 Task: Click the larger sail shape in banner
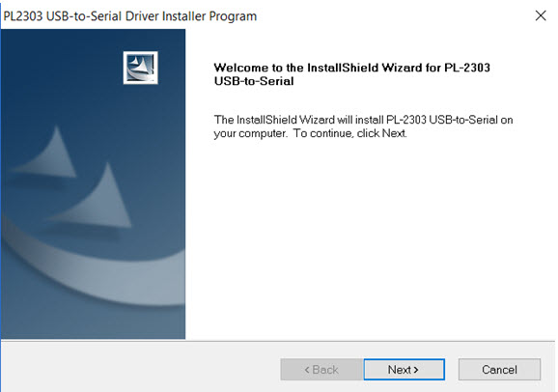click(x=97, y=198)
